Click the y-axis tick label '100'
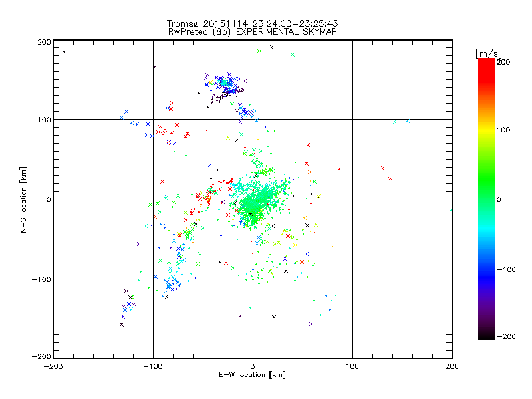Image resolution: width=532 pixels, height=399 pixels. 44,120
